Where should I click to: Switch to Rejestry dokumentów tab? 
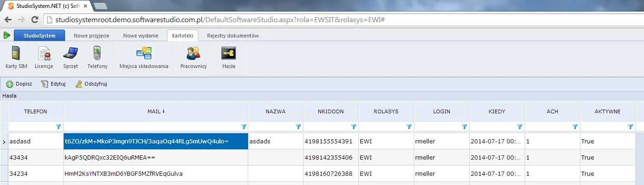(233, 36)
